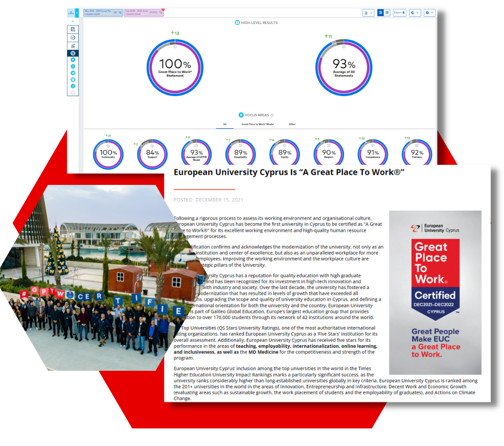Viewport: 504px width, 446px height.
Task: Click the cyan comment bubble icon in sidebar
Action: [73, 80]
